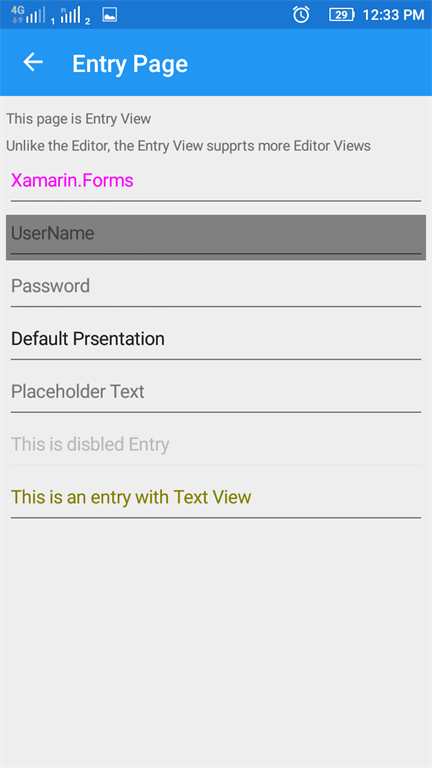Tap the underline beneath the Password field
The width and height of the screenshot is (432, 768).
tap(216, 307)
